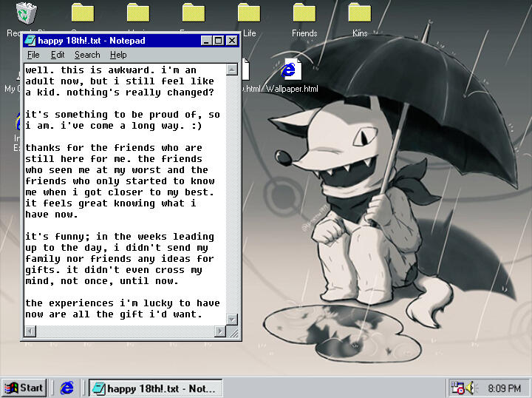Click the horizontal scrollbar left arrow
The image size is (532, 398).
click(x=30, y=331)
